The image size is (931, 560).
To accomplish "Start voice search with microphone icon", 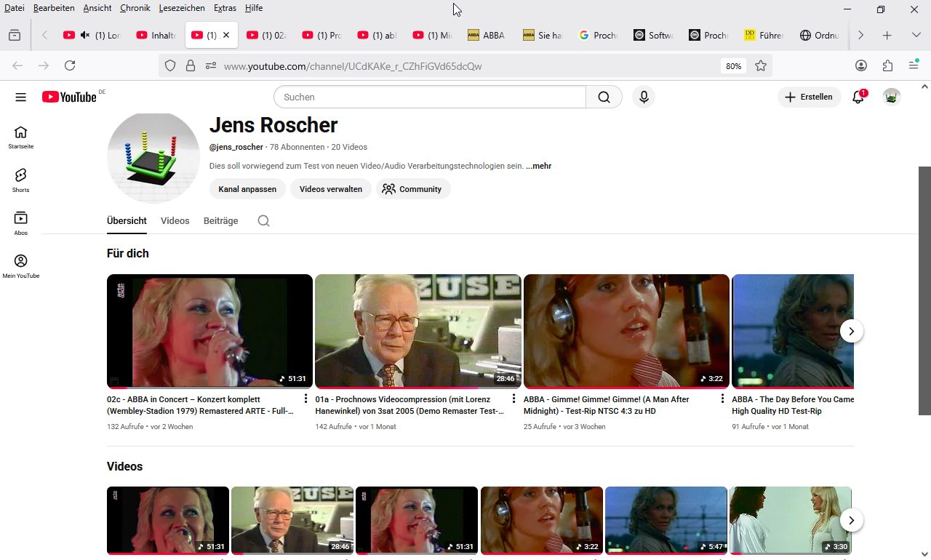I will point(644,97).
